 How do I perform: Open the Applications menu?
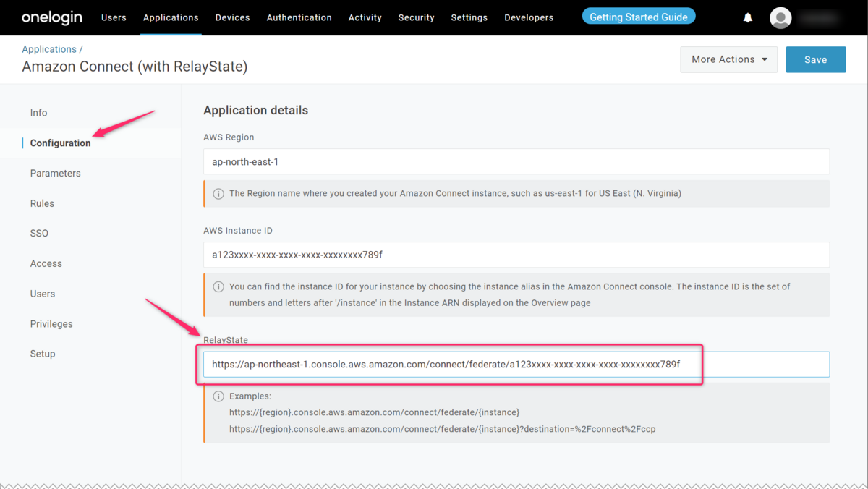click(171, 17)
